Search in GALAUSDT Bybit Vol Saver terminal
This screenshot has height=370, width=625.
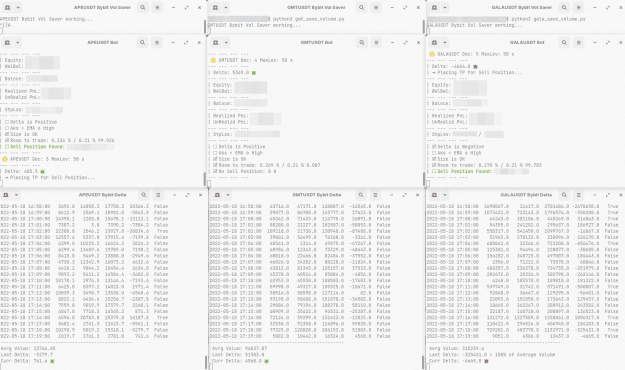tap(564, 8)
